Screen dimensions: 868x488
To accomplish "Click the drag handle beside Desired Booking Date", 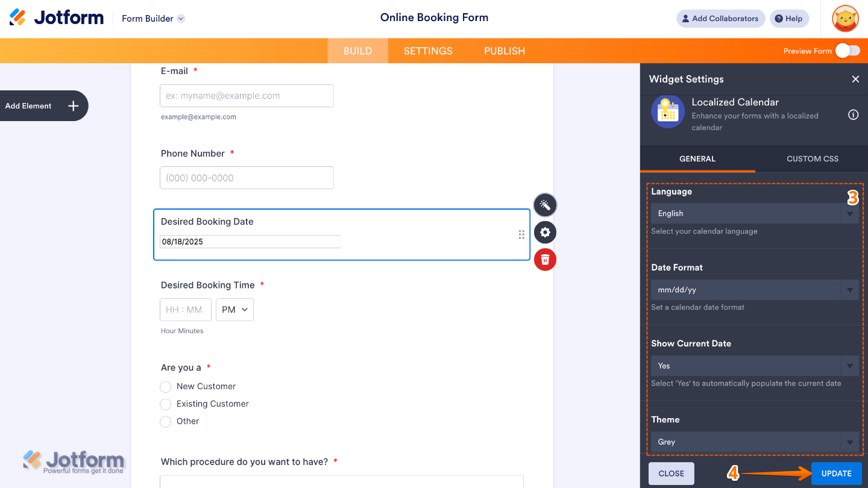I will (x=521, y=234).
